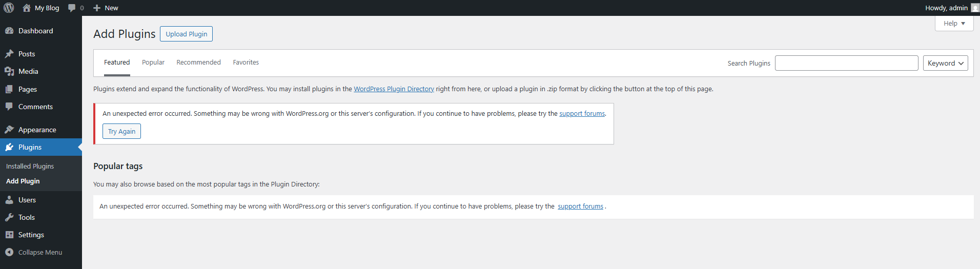Click the Add Plugins page heading
Screen dimensions: 980x269
pyautogui.click(x=124, y=34)
